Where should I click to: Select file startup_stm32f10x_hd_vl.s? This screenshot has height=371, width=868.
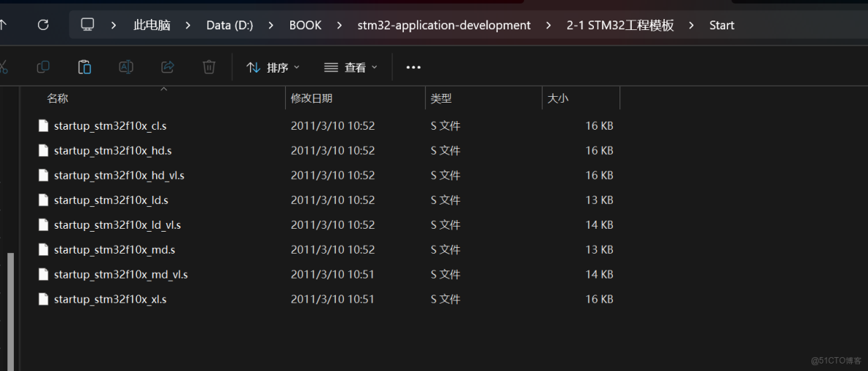pos(119,175)
